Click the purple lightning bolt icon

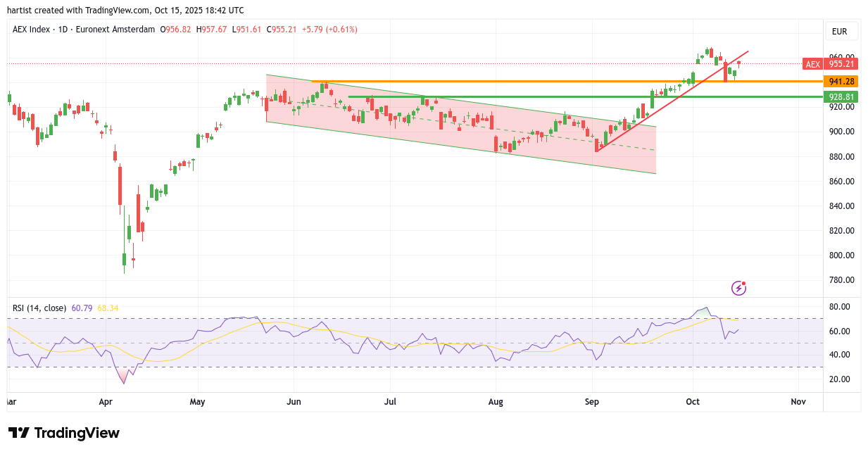point(738,287)
